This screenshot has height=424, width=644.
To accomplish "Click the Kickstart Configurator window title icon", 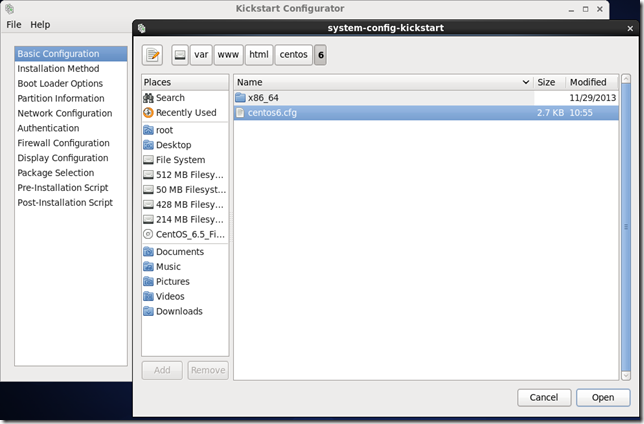I will [x=9, y=9].
